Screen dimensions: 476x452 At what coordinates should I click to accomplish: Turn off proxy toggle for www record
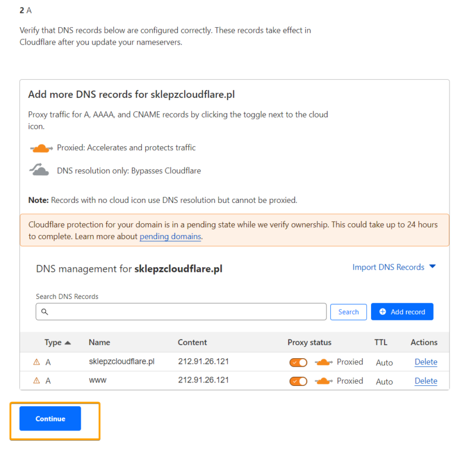298,381
